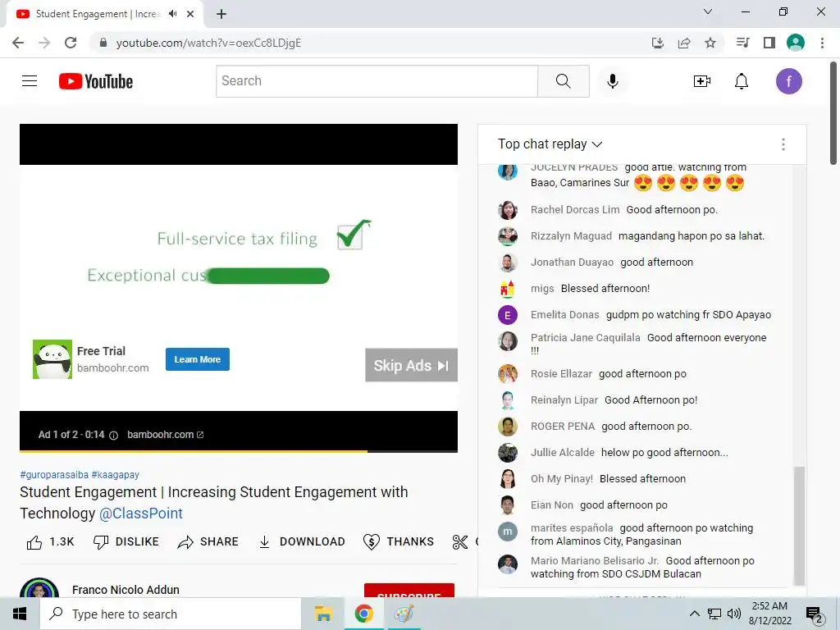The image size is (840, 630).
Task: Click the ad info circle icon
Action: pyautogui.click(x=113, y=435)
